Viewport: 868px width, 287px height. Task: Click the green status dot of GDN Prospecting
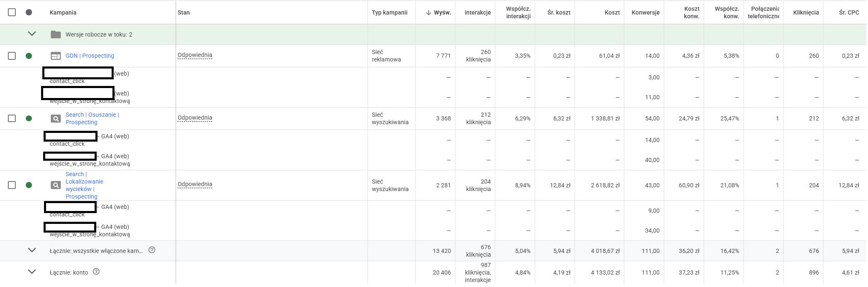(29, 56)
